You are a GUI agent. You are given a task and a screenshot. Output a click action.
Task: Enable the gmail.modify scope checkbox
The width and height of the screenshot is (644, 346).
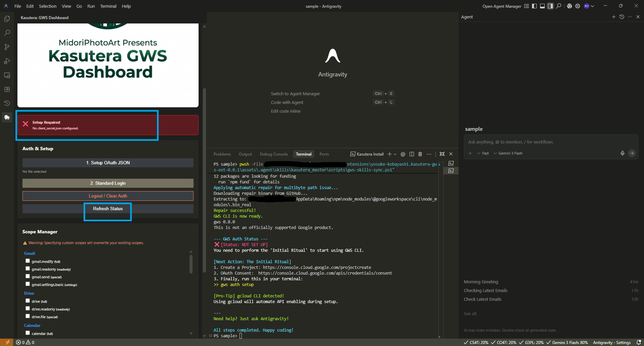(x=28, y=261)
